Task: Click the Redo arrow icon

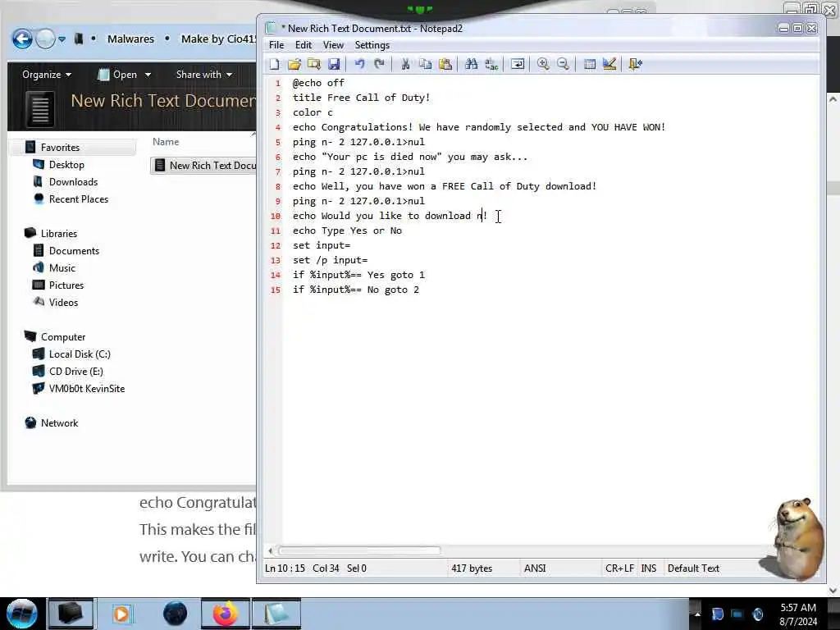Action: coord(379,64)
